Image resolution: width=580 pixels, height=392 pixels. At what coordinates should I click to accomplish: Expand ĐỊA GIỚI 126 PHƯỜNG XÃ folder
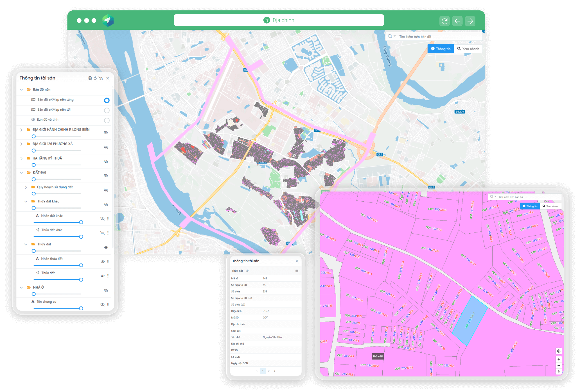(21, 144)
